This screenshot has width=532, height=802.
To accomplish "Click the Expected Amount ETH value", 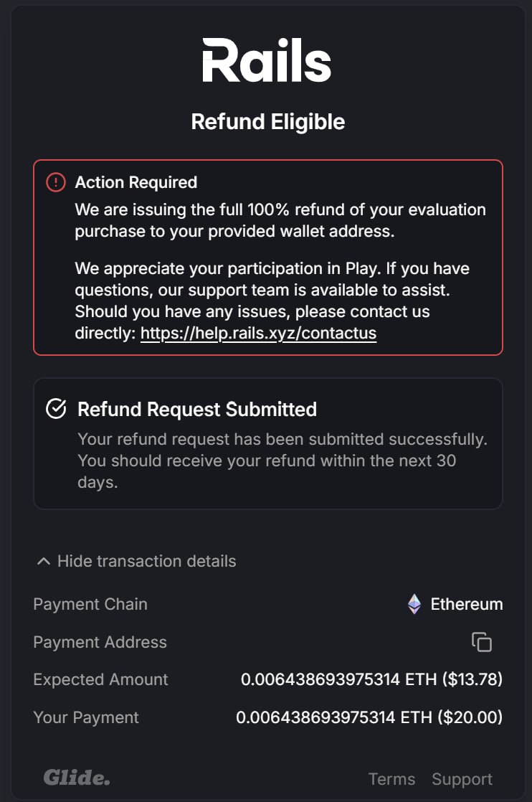I will coord(371,679).
